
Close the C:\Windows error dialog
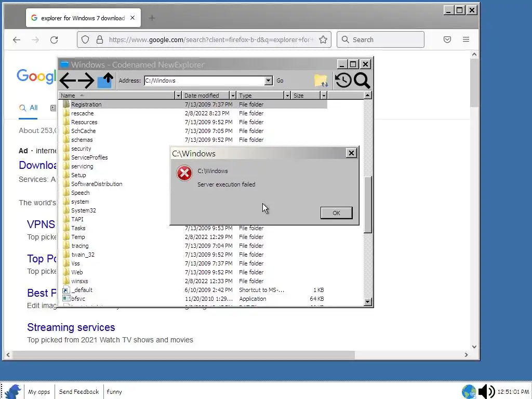[x=352, y=153]
